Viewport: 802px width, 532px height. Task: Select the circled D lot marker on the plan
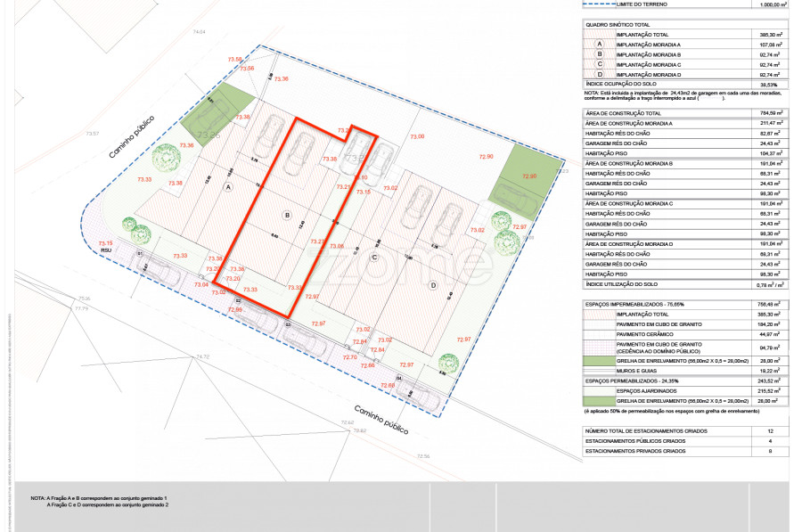point(433,285)
